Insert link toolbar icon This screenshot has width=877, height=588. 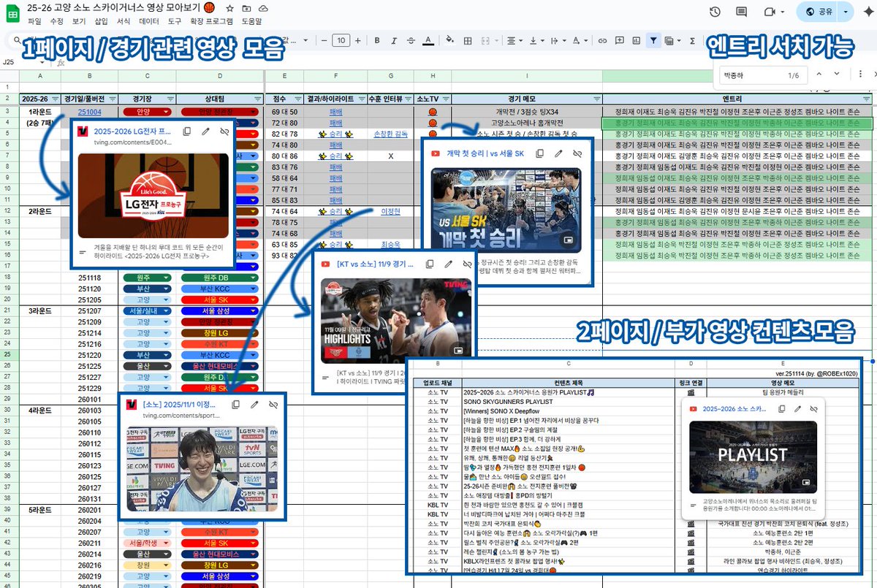pos(602,41)
